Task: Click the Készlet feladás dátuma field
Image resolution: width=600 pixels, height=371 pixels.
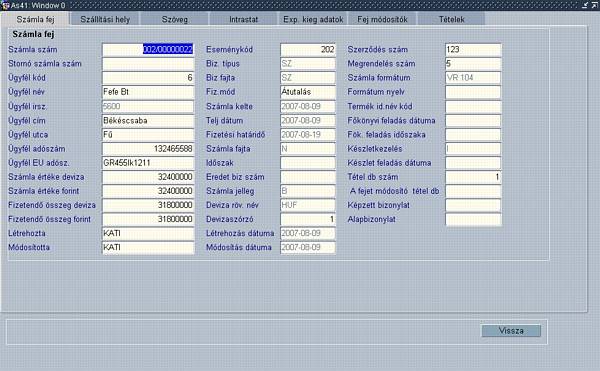Action: (x=473, y=163)
